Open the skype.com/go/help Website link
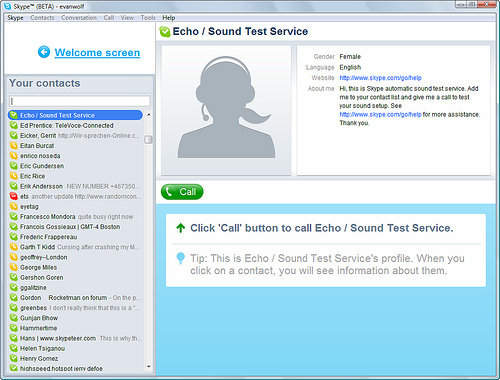The height and width of the screenshot is (380, 500). (380, 78)
